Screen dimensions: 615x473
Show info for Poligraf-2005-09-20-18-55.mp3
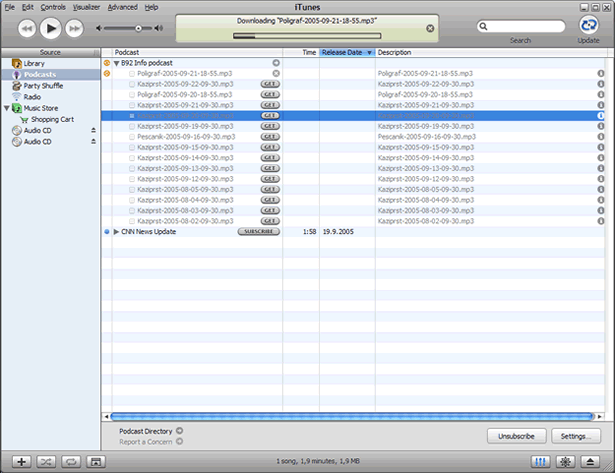[x=600, y=95]
